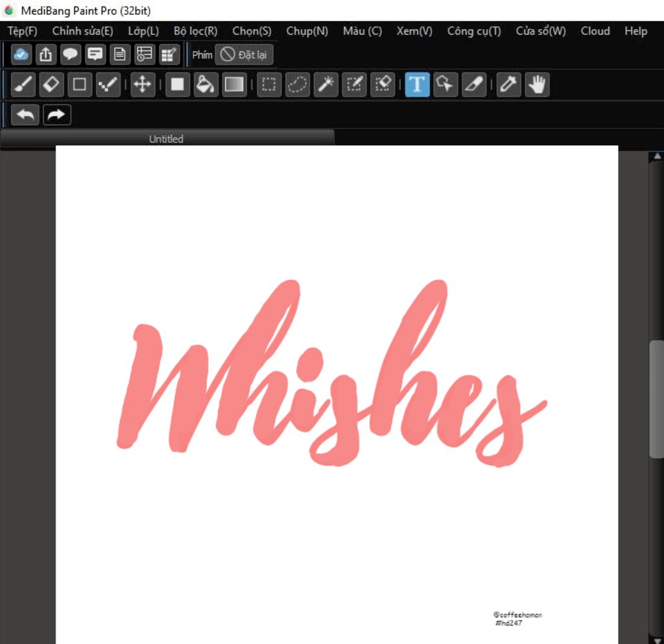Open the Tệp(F) menu

coord(23,31)
